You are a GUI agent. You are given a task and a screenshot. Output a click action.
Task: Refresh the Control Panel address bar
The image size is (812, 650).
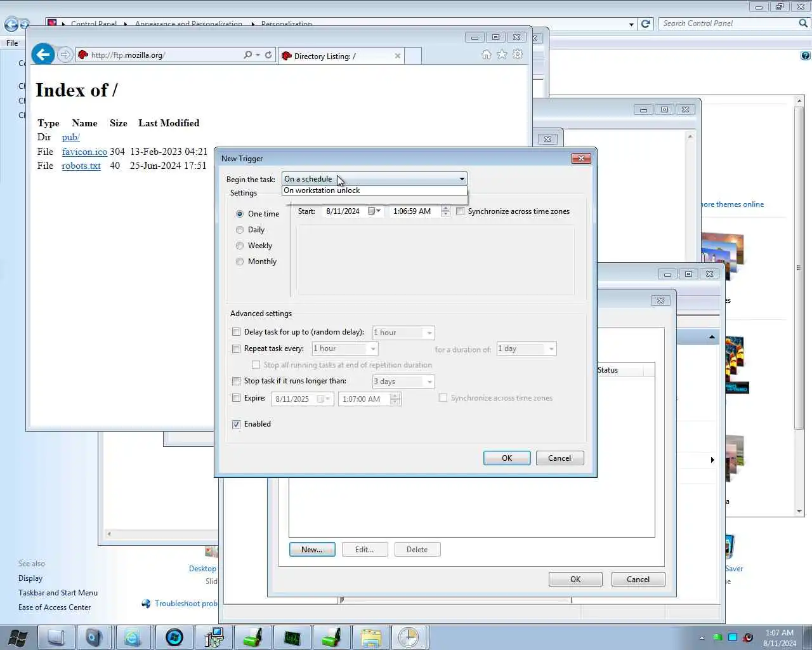pos(646,23)
